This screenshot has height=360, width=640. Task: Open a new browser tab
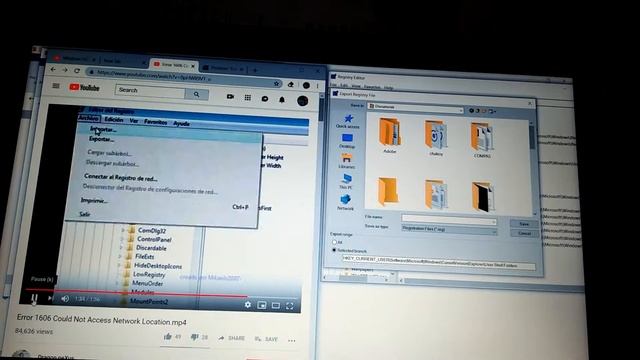click(255, 70)
